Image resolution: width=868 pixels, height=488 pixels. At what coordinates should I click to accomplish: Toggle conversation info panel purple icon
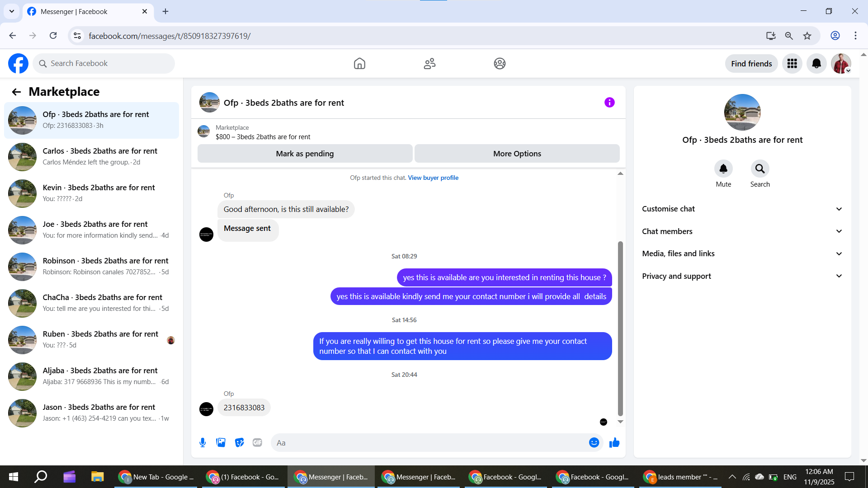click(609, 103)
